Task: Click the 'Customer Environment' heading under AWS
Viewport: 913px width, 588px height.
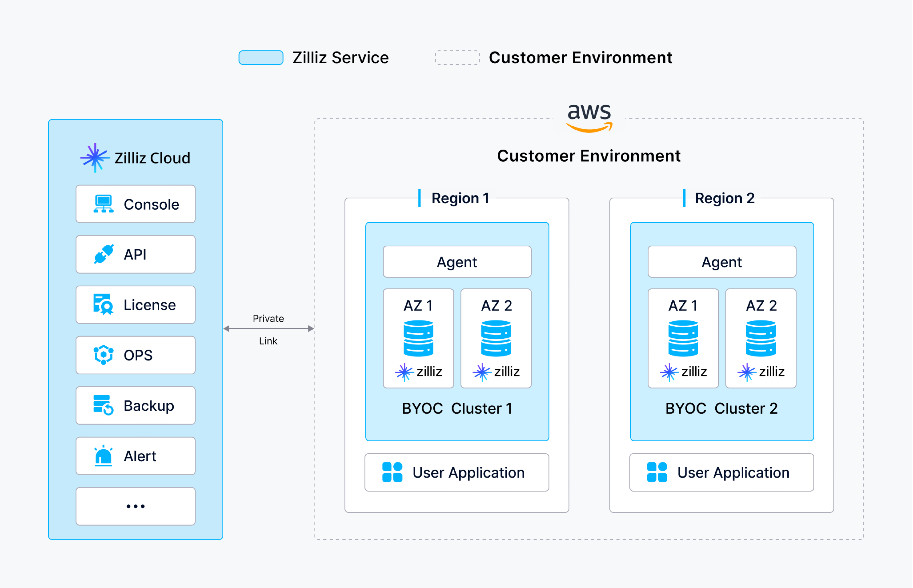Action: click(x=589, y=156)
